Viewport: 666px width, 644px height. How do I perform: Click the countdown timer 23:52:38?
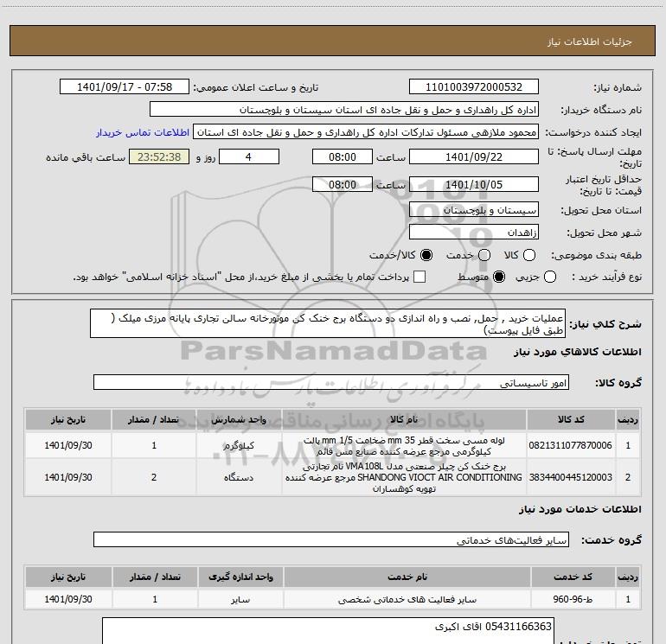pos(159,156)
